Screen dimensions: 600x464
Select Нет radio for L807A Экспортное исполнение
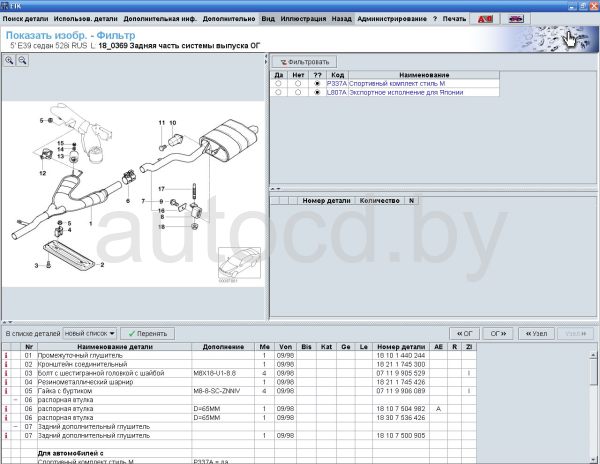(298, 93)
